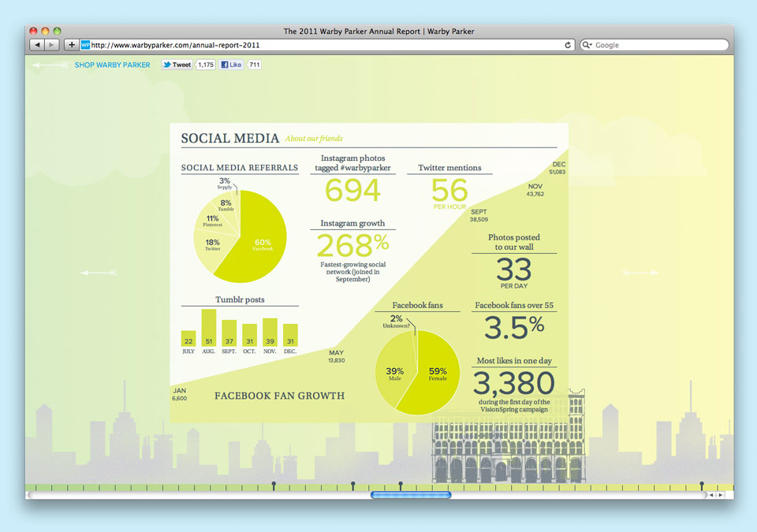Image resolution: width=757 pixels, height=532 pixels.
Task: Click the DEC 51,083 data label
Action: (557, 168)
